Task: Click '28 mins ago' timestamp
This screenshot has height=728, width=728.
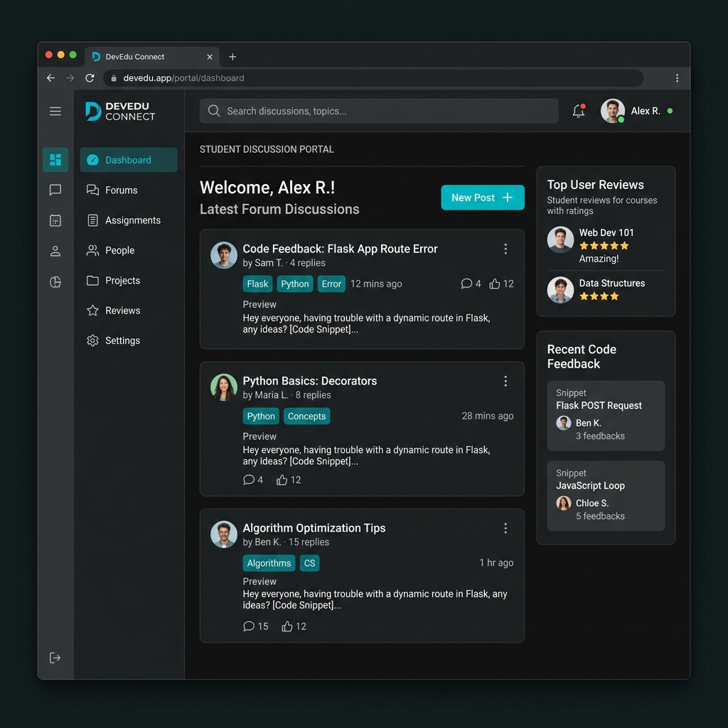Action: 488,416
